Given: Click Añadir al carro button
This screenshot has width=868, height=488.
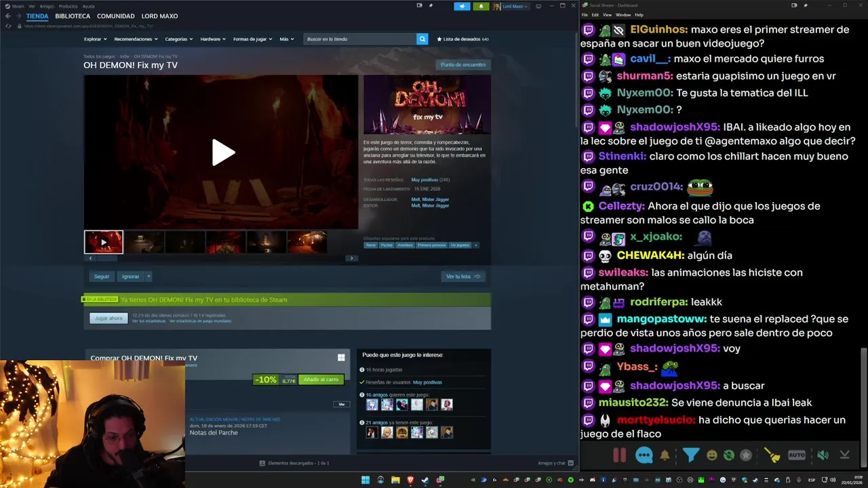Looking at the screenshot, I should point(321,380).
